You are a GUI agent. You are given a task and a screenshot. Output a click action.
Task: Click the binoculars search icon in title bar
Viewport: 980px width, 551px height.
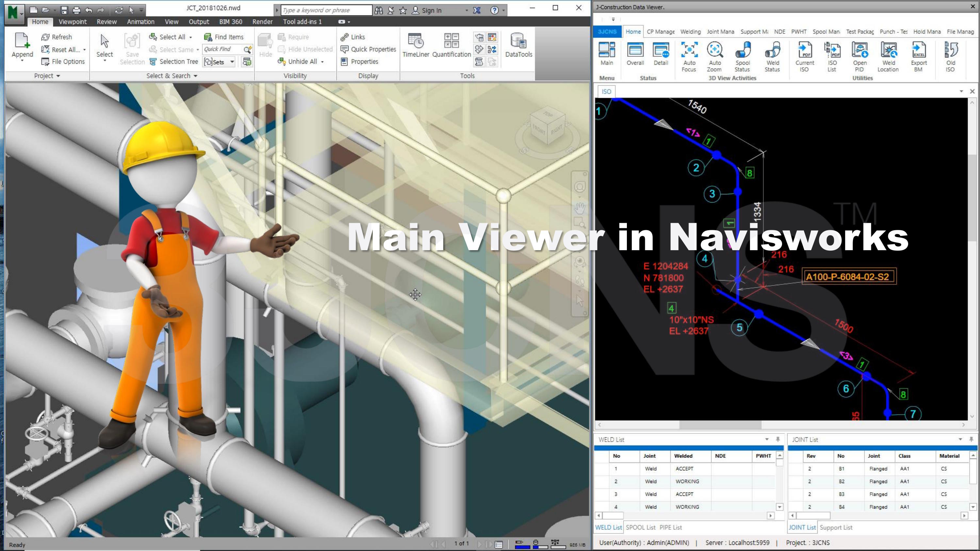(x=379, y=10)
